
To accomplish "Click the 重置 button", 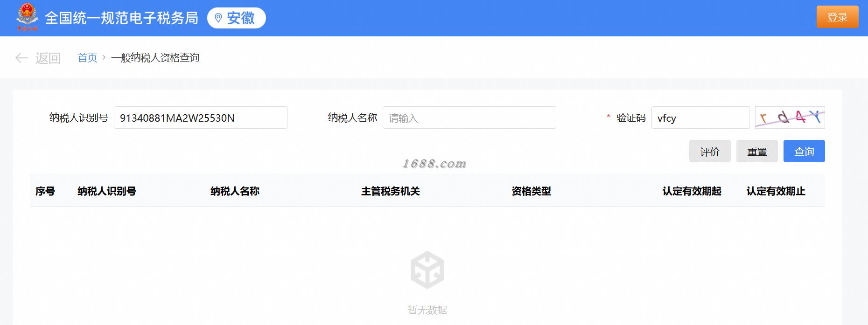I will tap(757, 151).
